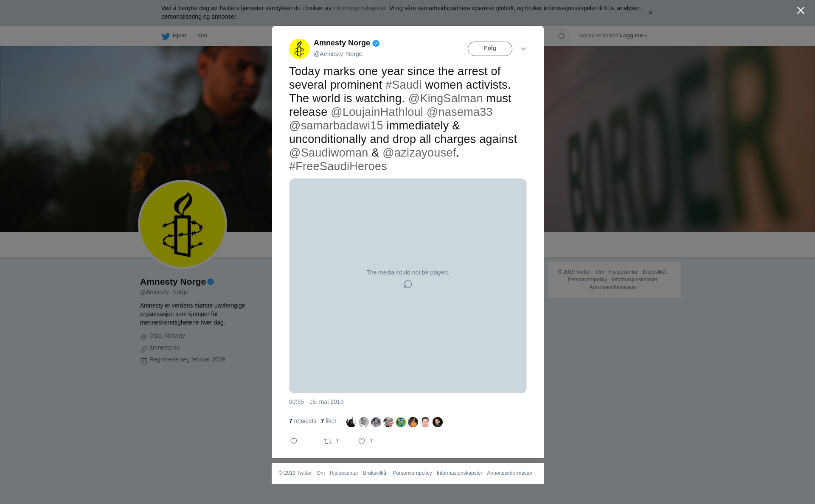The image size is (815, 504).
Task: Open the #FreeSaudiHeroes hashtag link
Action: tap(338, 166)
